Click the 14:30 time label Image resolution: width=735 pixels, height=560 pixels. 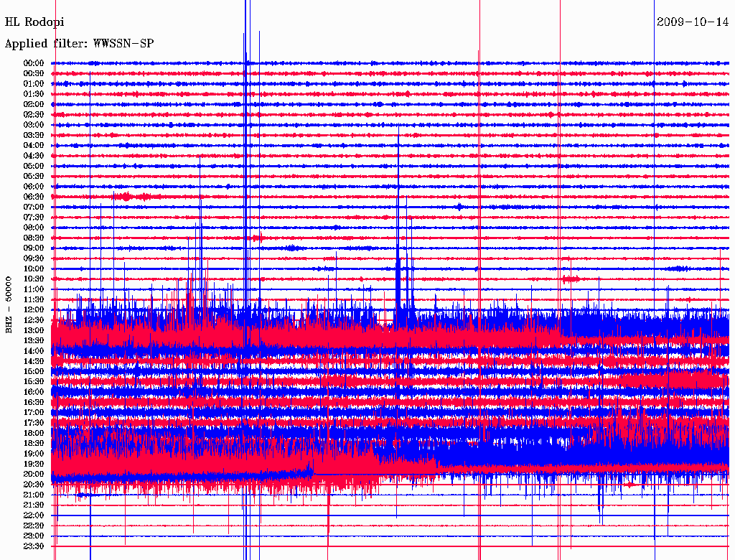(34, 361)
